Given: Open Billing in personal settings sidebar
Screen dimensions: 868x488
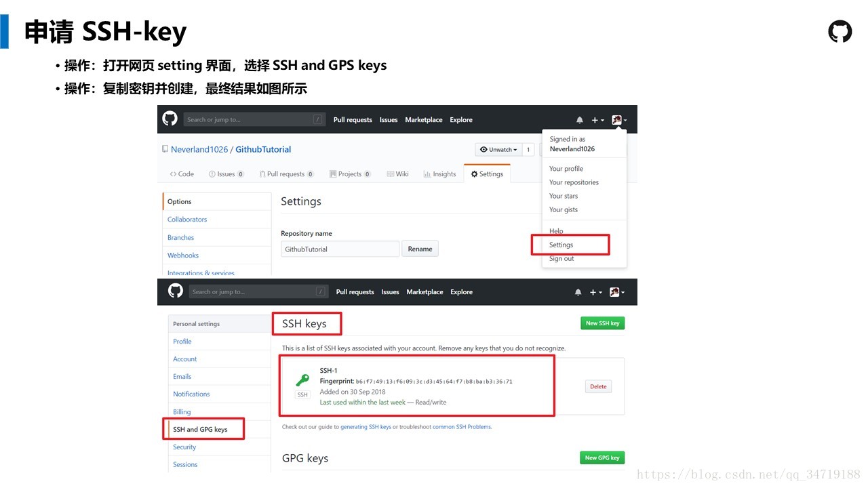Looking at the screenshot, I should click(219, 412).
